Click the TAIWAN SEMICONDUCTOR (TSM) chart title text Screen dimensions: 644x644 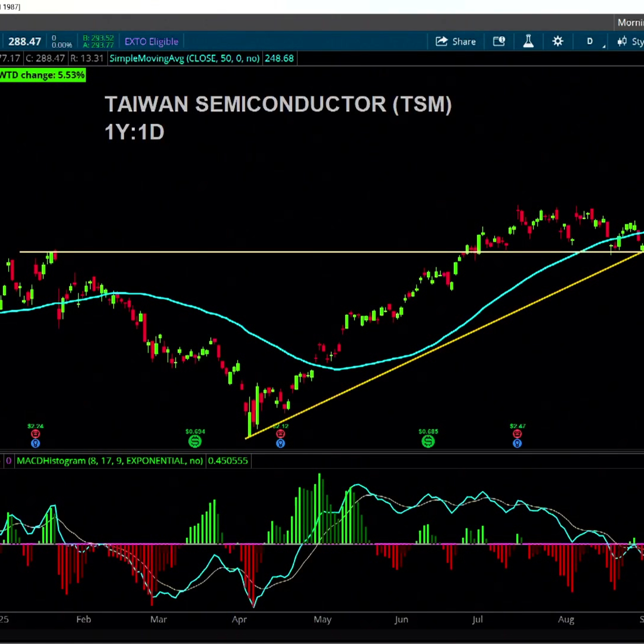click(278, 104)
